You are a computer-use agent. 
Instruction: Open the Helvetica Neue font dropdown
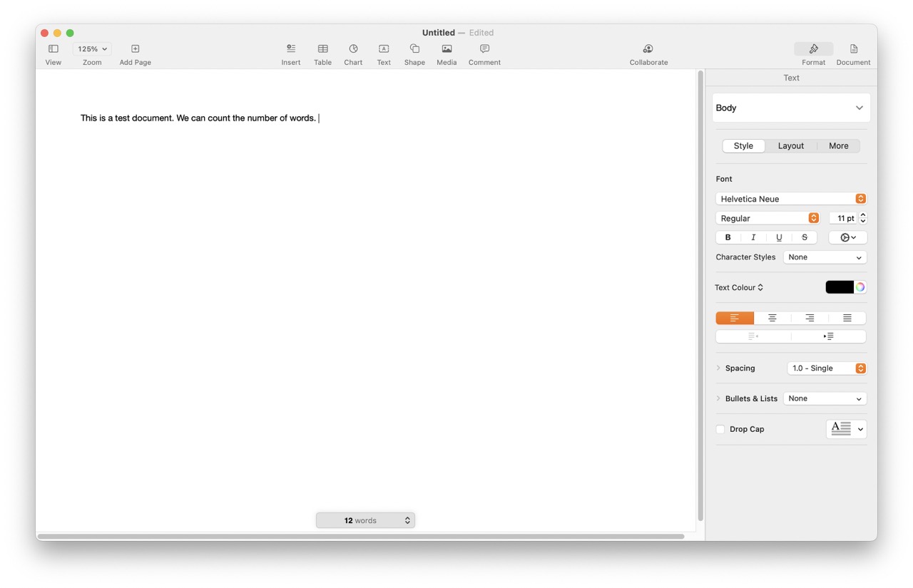click(790, 199)
